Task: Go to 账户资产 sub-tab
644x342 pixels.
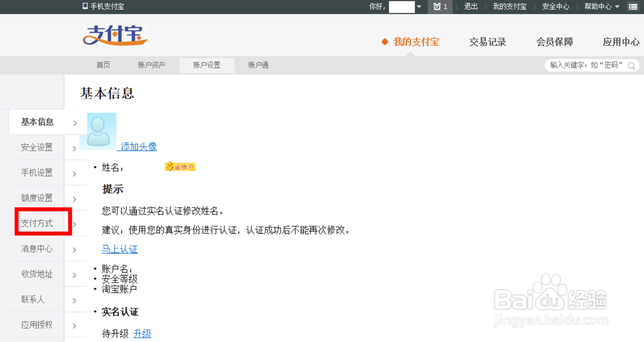Action: tap(151, 65)
